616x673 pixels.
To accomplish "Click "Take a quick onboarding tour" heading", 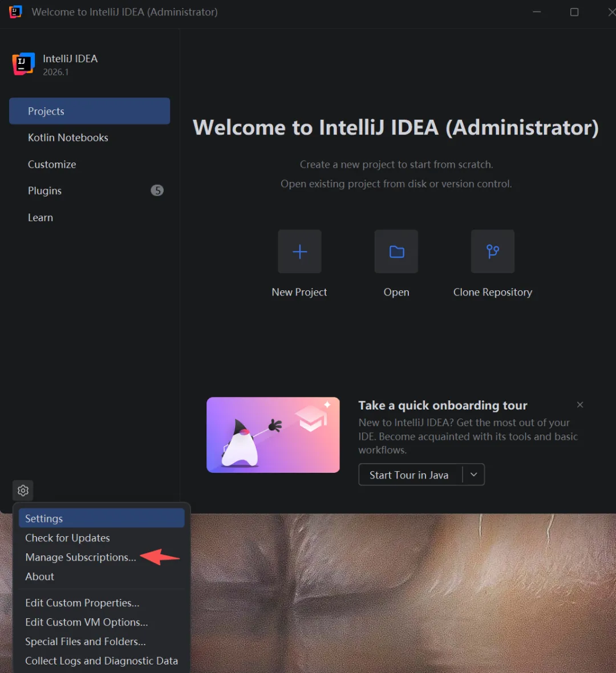I will tap(443, 406).
